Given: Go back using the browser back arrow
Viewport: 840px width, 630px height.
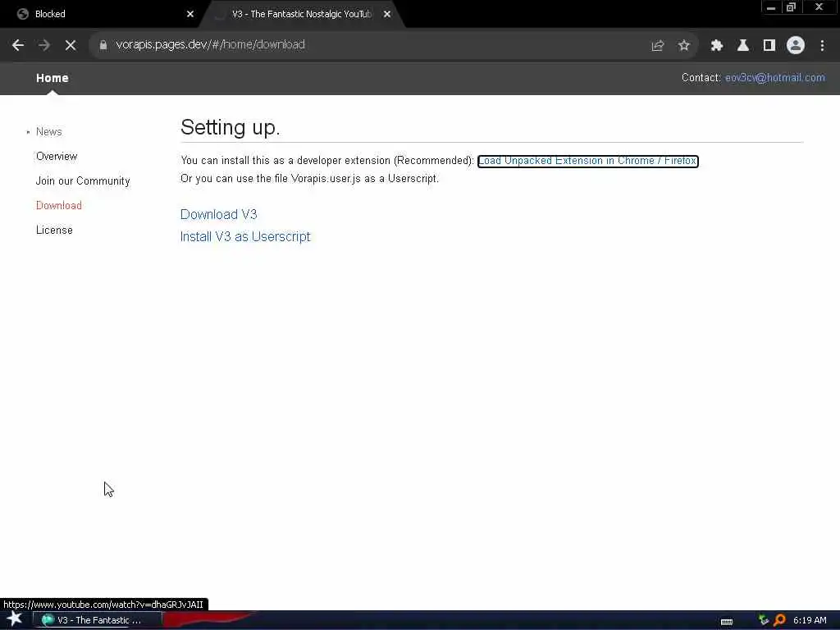Looking at the screenshot, I should pos(18,45).
